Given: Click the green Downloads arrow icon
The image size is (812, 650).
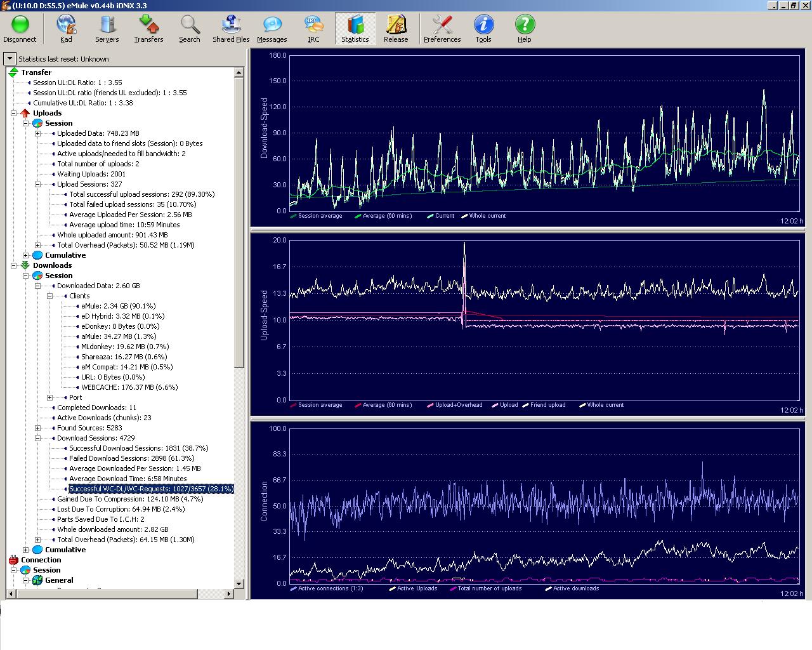Looking at the screenshot, I should pyautogui.click(x=25, y=265).
